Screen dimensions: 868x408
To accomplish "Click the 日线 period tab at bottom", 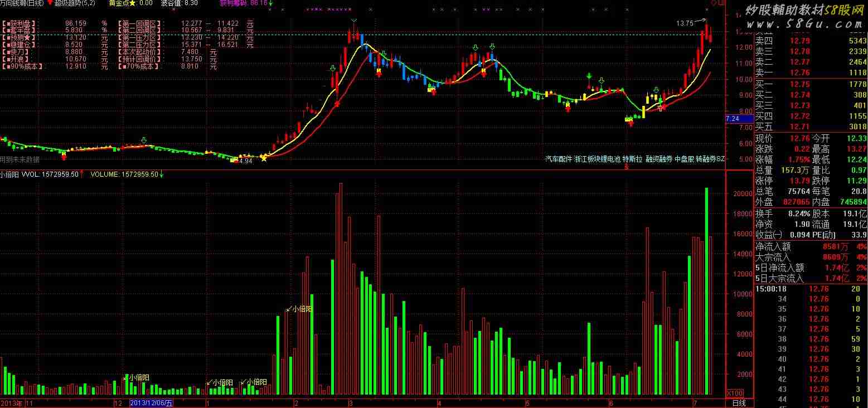I will (x=739, y=403).
